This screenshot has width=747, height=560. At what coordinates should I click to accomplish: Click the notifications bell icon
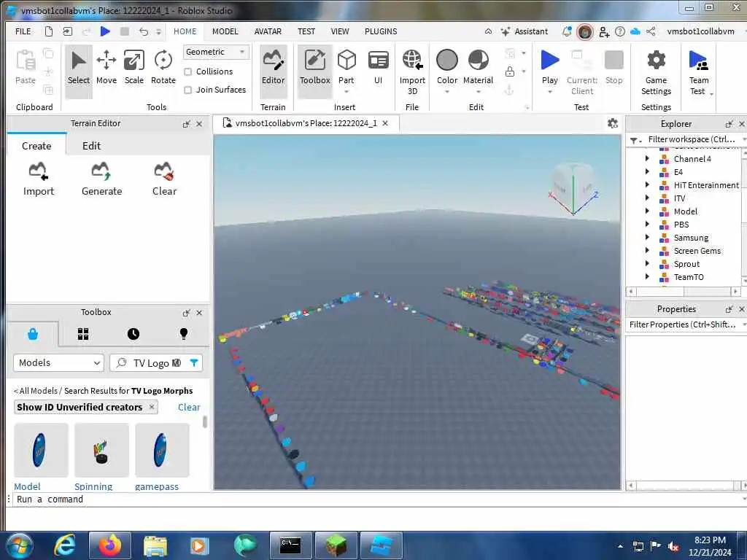click(x=566, y=31)
